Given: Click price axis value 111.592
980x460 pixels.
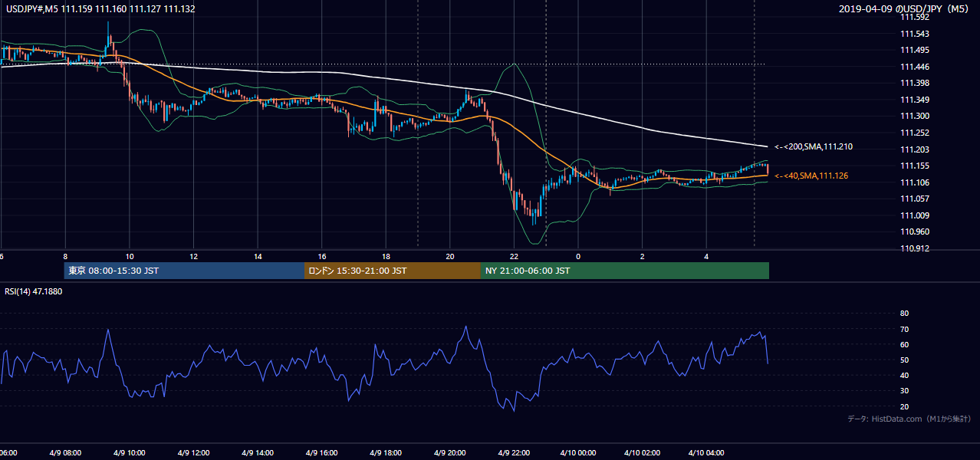Looking at the screenshot, I should click(x=914, y=17).
